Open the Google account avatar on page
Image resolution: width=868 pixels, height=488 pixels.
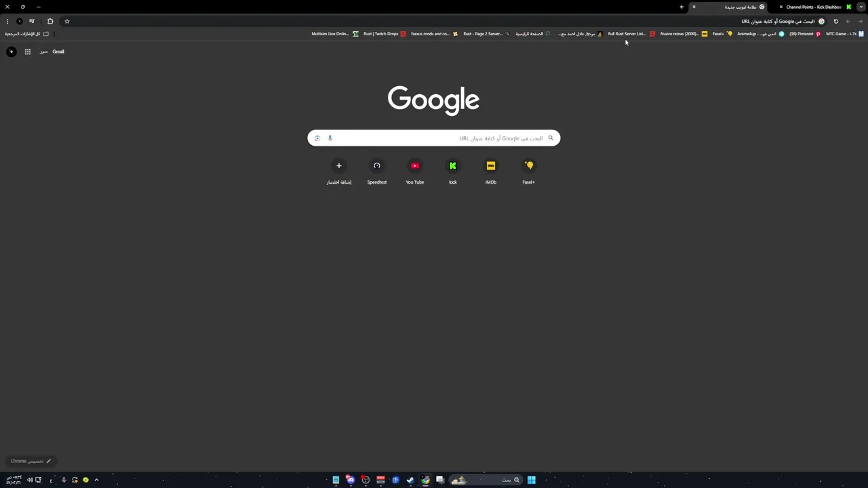[12, 52]
